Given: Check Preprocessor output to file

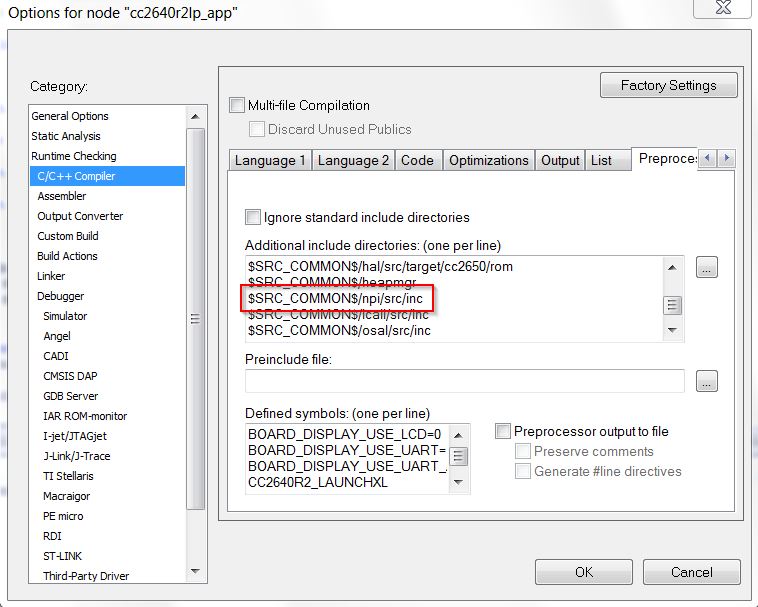Looking at the screenshot, I should pyautogui.click(x=503, y=432).
